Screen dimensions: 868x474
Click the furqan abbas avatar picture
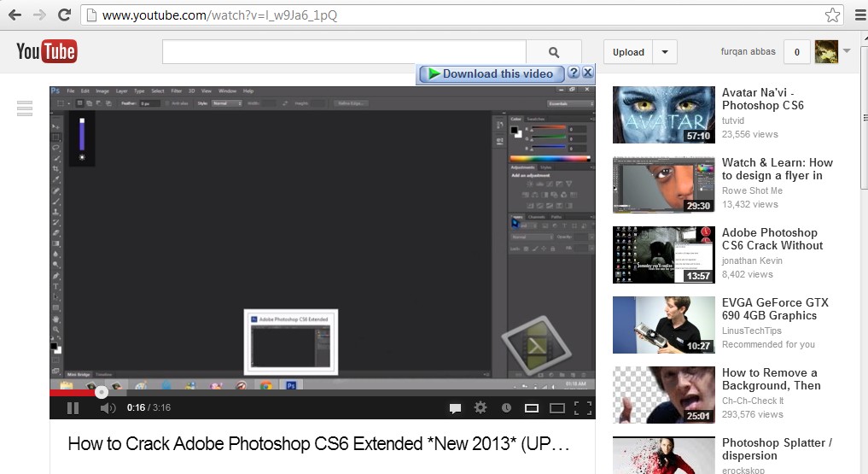pyautogui.click(x=826, y=52)
